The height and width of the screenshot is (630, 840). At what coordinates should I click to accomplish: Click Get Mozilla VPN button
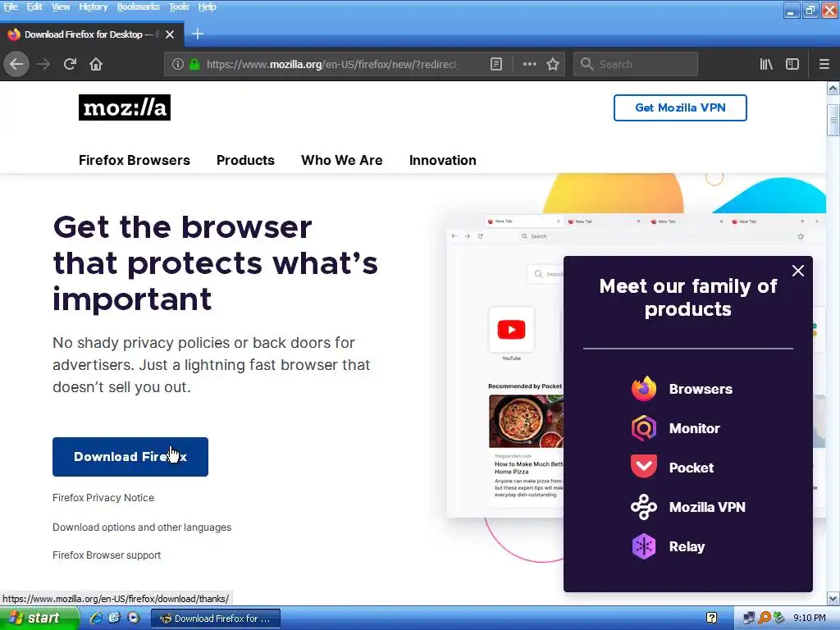(680, 107)
